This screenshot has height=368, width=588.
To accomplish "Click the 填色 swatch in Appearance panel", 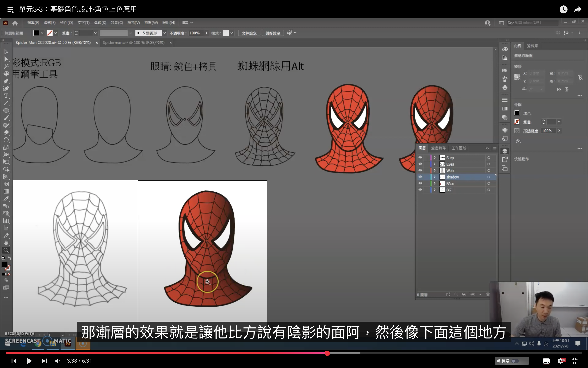I will coord(517,113).
